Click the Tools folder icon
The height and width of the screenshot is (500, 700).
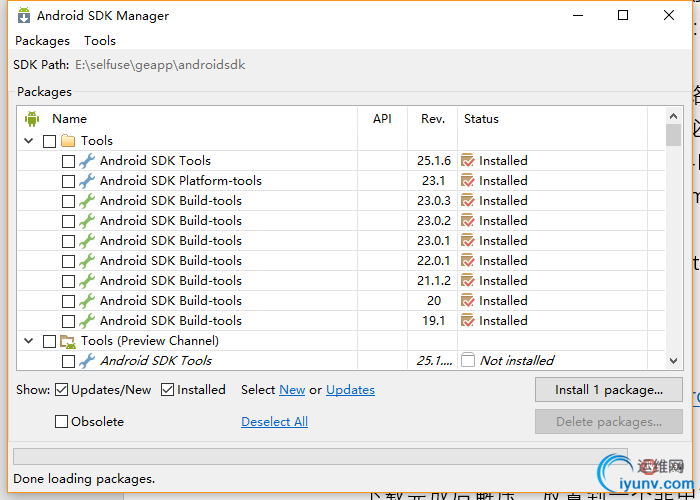click(x=68, y=141)
